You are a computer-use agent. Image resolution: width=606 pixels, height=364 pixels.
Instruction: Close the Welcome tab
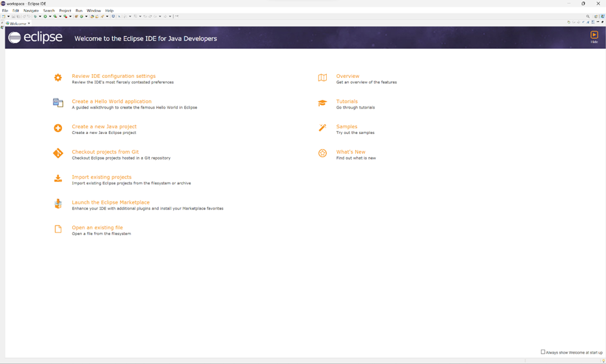(x=29, y=24)
